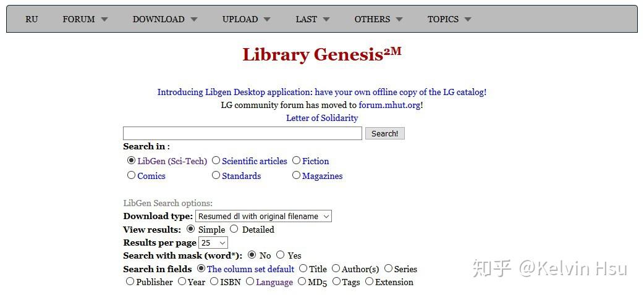Open the OTHERS menu
Viewport: 644px width, 295px height.
(378, 19)
